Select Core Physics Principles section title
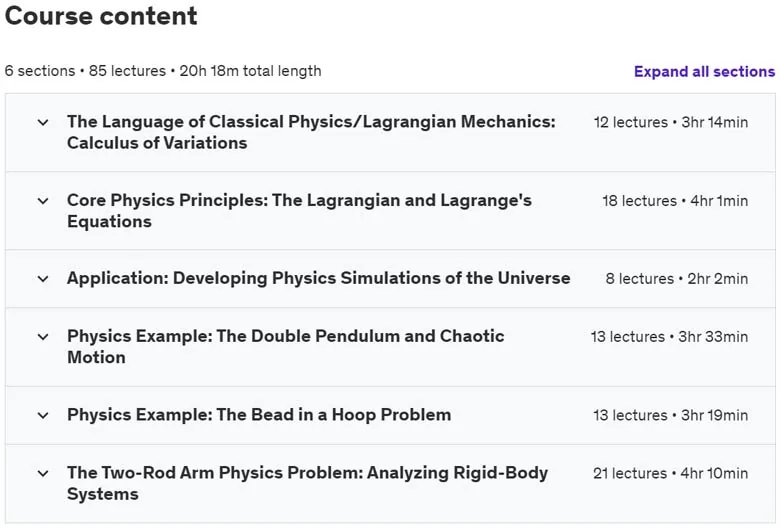Viewport: 780px width, 531px height. click(x=299, y=211)
